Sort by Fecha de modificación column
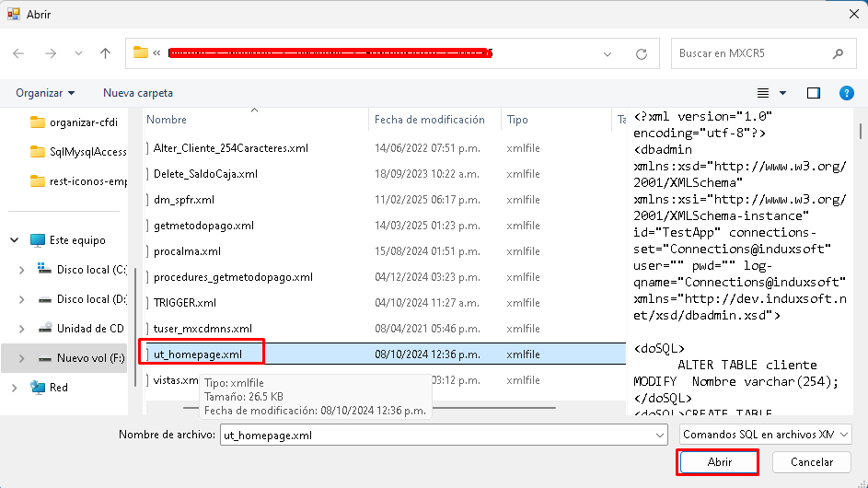The height and width of the screenshot is (488, 868). tap(429, 120)
